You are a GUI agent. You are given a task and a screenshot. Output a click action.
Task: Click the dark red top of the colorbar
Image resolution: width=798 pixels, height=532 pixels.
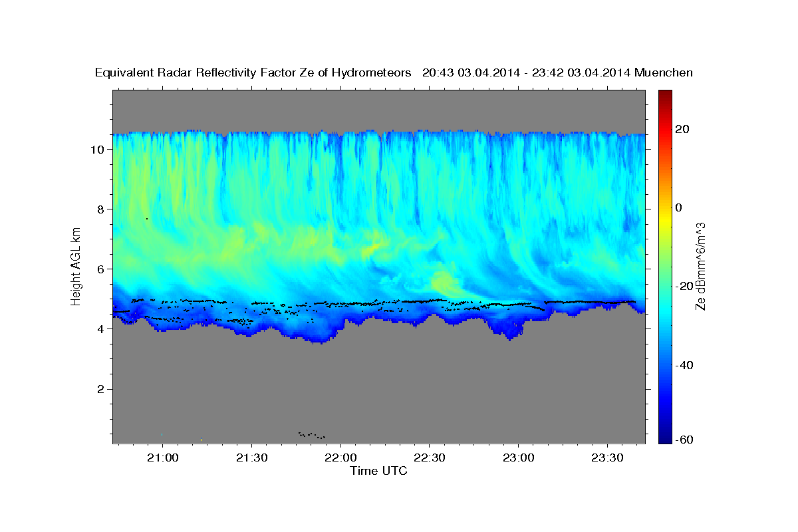(664, 95)
